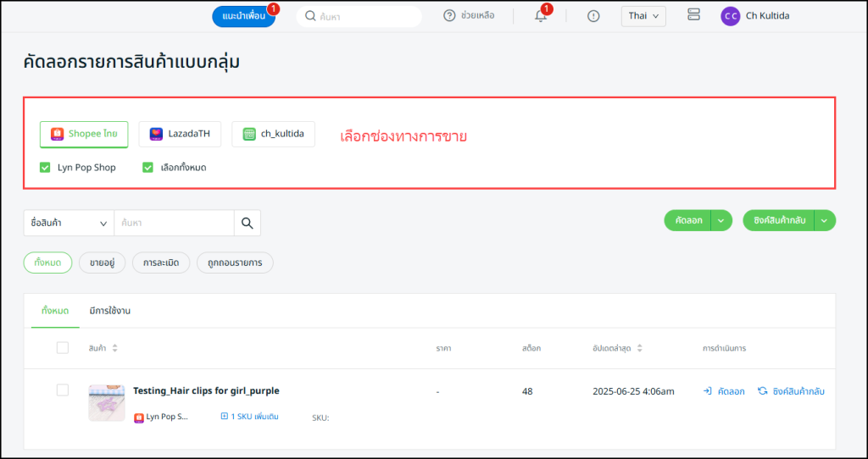Image resolution: width=868 pixels, height=459 pixels.
Task: Expand the arrow next to คัดลอก button
Action: point(721,220)
